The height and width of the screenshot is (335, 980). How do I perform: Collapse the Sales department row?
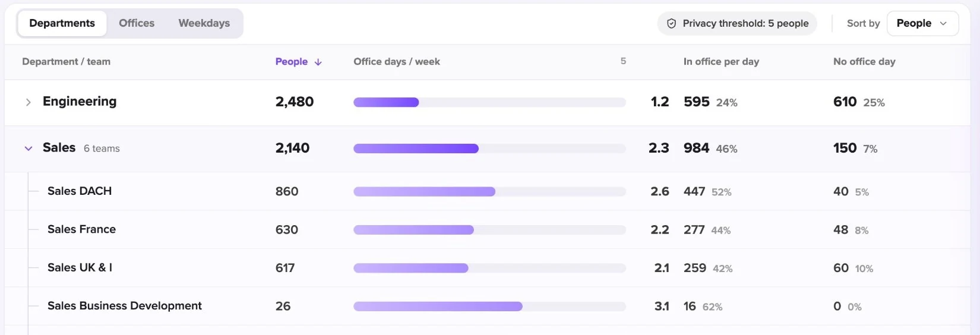pyautogui.click(x=28, y=148)
